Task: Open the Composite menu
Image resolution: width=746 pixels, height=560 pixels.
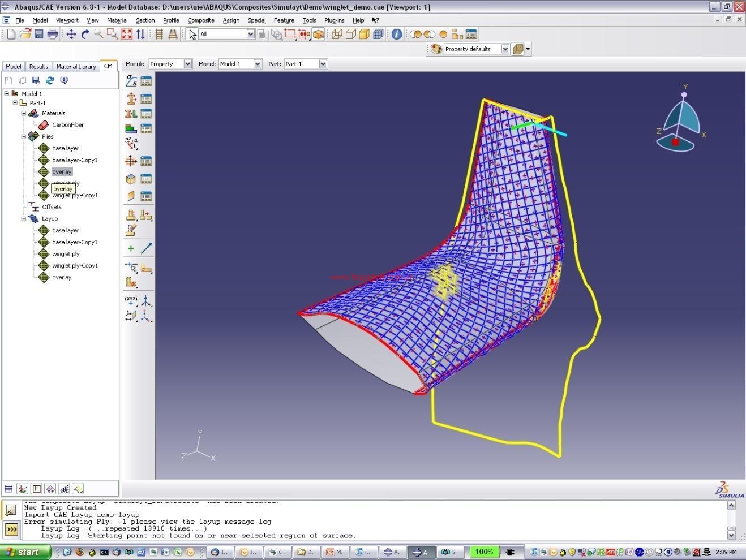Action: click(x=200, y=20)
